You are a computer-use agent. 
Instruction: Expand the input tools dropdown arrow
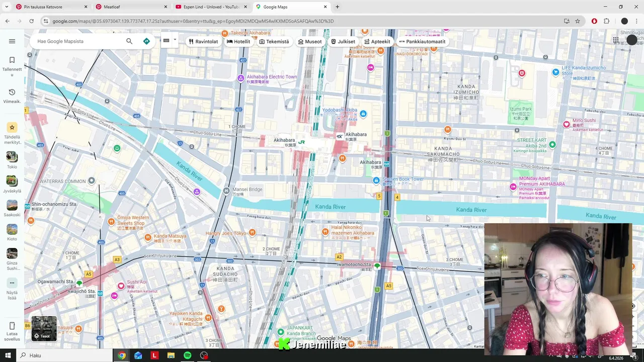175,40
